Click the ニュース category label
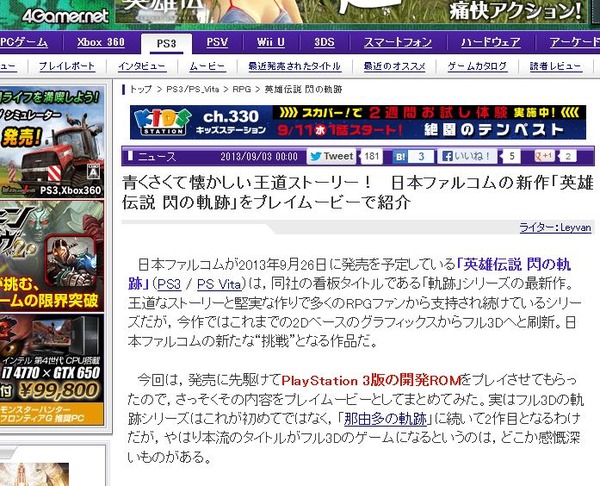Viewport: 600px width, 486px height. tap(157, 156)
